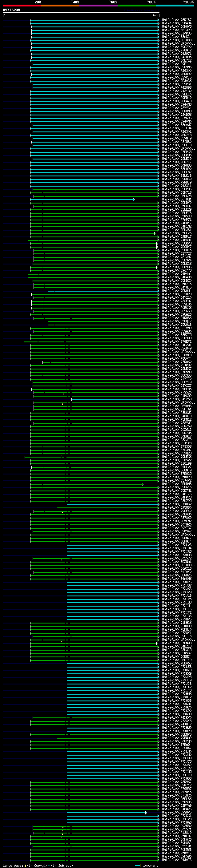Open hit UniRef100_A7AP71
The image size is (197, 868).
[177, 220]
